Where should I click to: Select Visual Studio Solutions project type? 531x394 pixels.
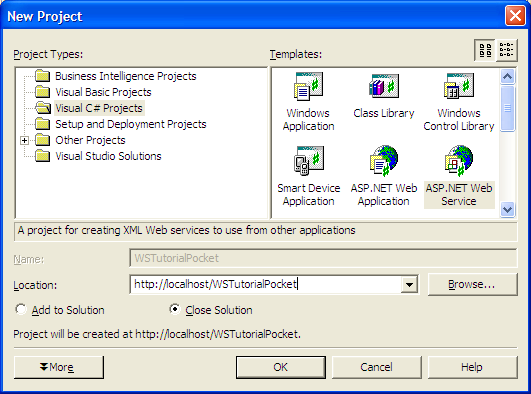(108, 156)
